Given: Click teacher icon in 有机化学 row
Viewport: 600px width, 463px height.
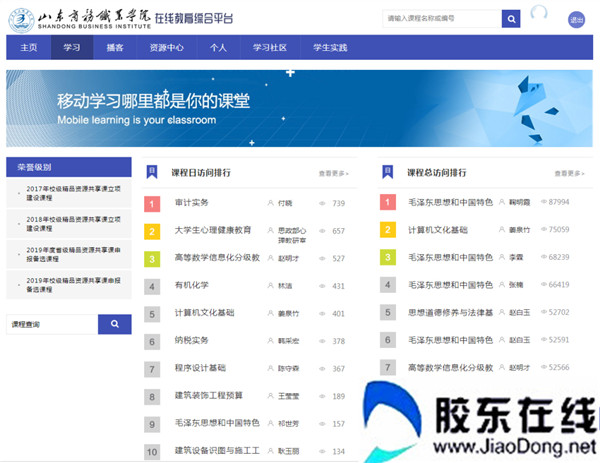Looking at the screenshot, I should [x=271, y=285].
